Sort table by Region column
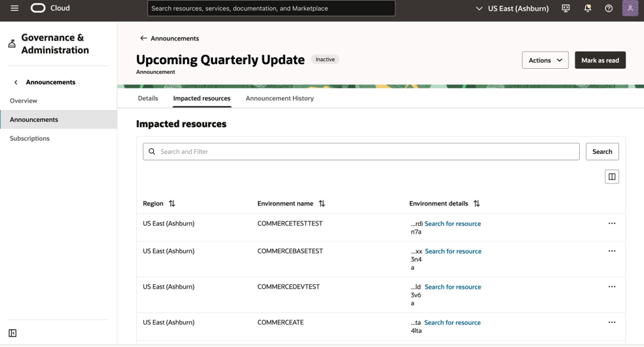Image resolution: width=644 pixels, height=347 pixels. pyautogui.click(x=171, y=203)
